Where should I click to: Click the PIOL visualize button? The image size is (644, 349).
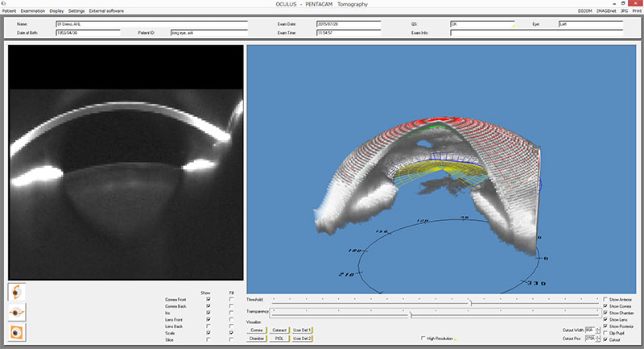coord(279,339)
